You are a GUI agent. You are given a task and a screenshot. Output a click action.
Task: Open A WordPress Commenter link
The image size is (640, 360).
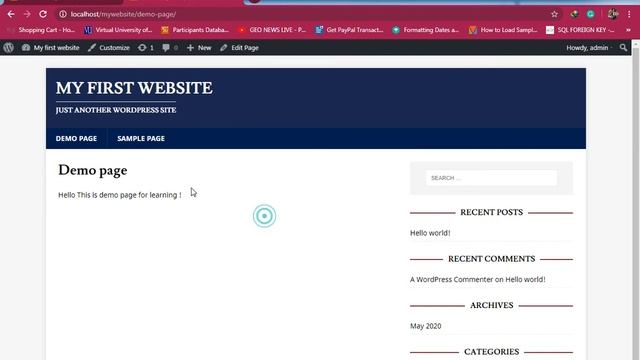[451, 280]
